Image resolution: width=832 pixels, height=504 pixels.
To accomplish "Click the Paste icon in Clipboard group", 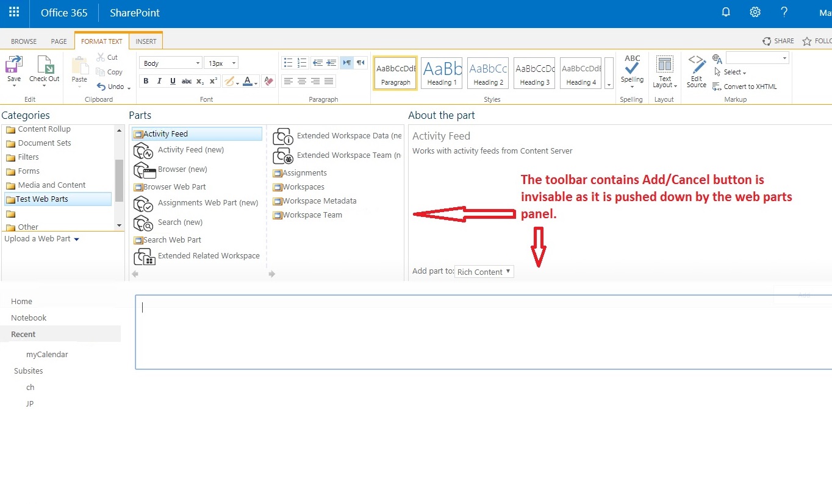I will coord(79,67).
